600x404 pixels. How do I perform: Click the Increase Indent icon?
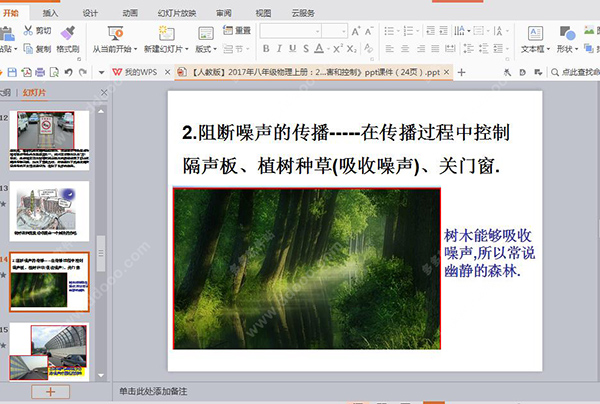click(443, 31)
